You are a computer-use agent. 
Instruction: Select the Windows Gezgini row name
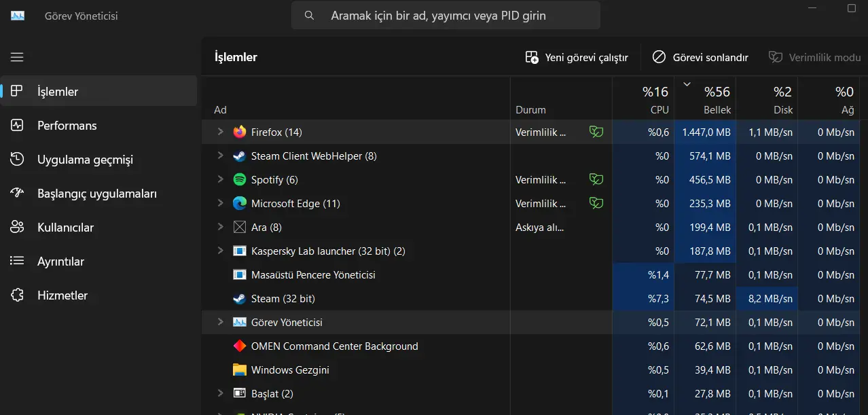pos(290,370)
